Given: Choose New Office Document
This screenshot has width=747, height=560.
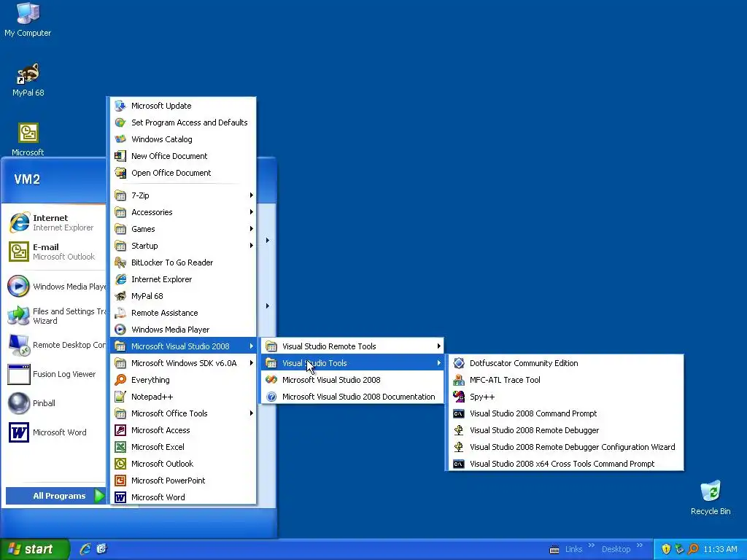Looking at the screenshot, I should (x=183, y=156).
